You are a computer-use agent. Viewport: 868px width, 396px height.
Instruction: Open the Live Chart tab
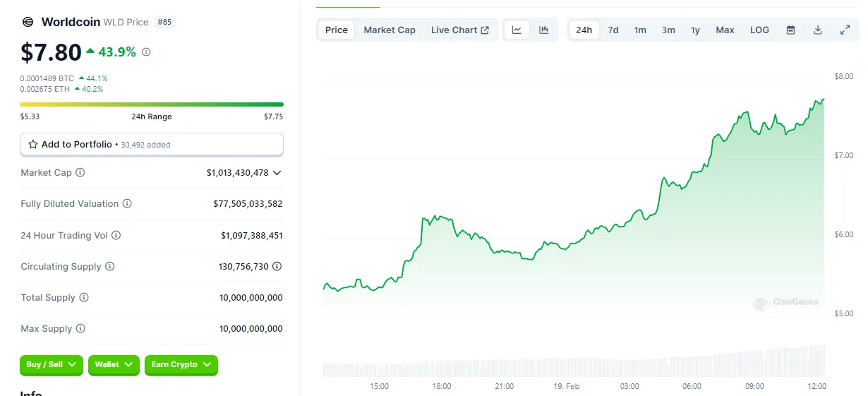[x=459, y=30]
